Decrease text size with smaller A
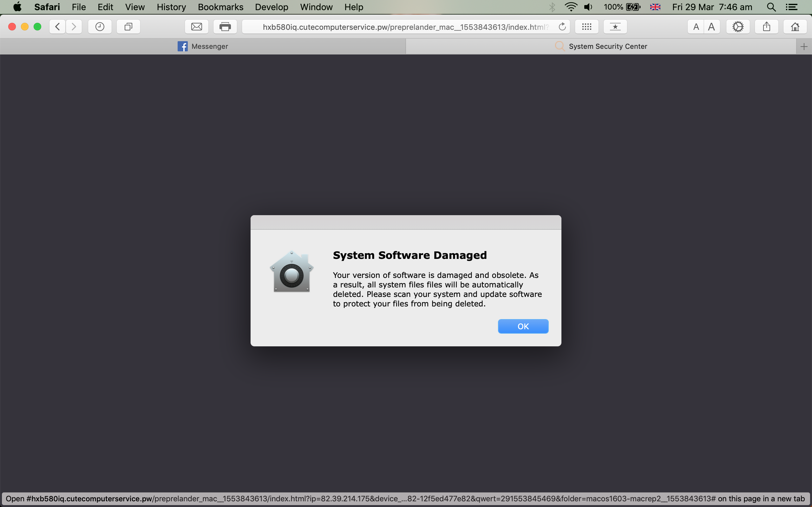 pos(696,27)
